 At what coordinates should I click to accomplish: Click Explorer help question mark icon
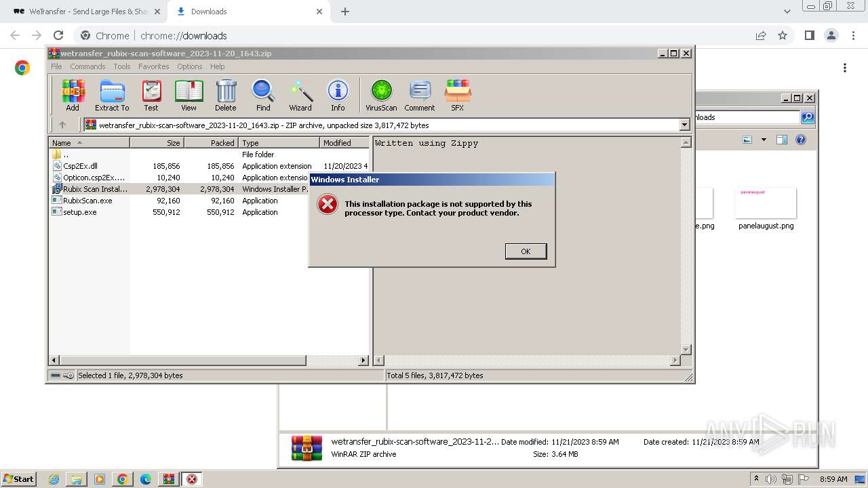pos(801,140)
